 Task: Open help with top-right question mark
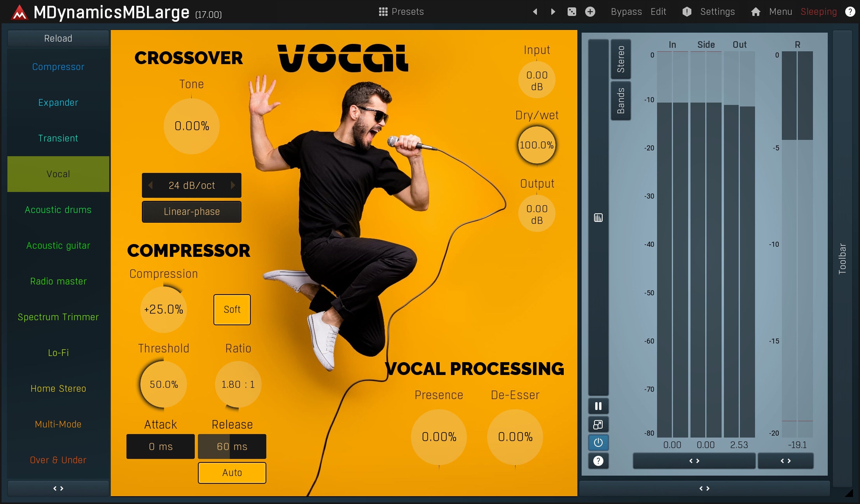[x=850, y=12]
